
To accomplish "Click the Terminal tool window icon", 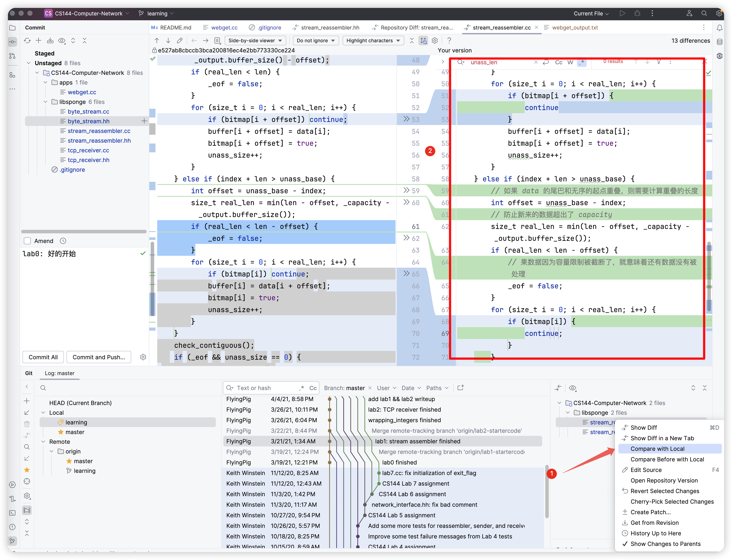I will [x=12, y=513].
